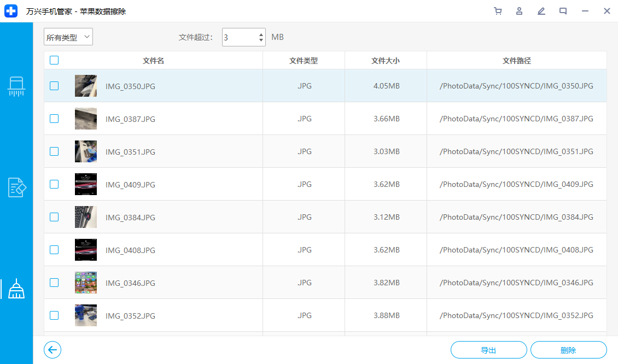Check the box beside IMG_0409.JPG
The image size is (618, 364).
tap(54, 184)
